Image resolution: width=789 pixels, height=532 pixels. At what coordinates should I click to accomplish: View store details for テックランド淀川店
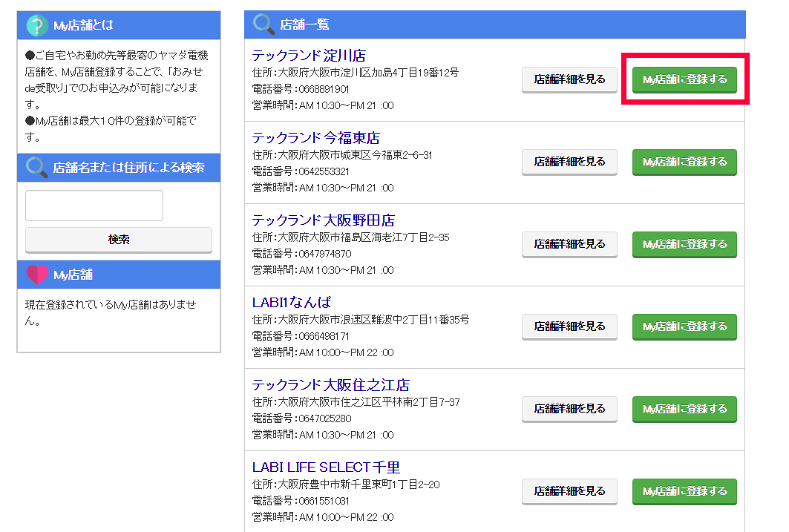click(569, 79)
